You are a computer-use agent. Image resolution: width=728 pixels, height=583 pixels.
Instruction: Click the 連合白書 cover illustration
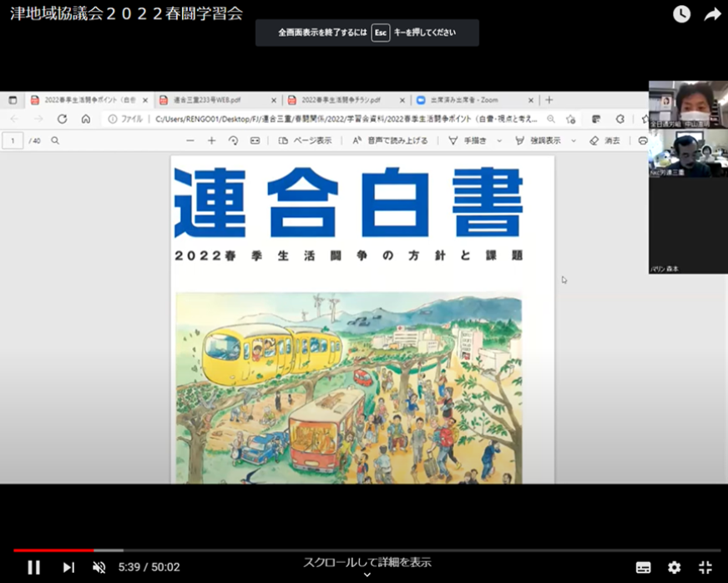click(x=349, y=388)
